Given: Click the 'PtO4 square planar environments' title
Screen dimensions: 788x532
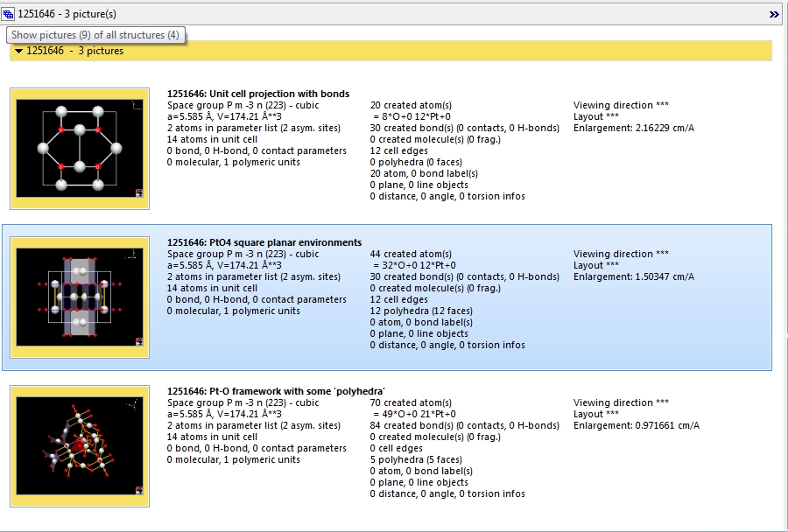Looking at the screenshot, I should (264, 242).
